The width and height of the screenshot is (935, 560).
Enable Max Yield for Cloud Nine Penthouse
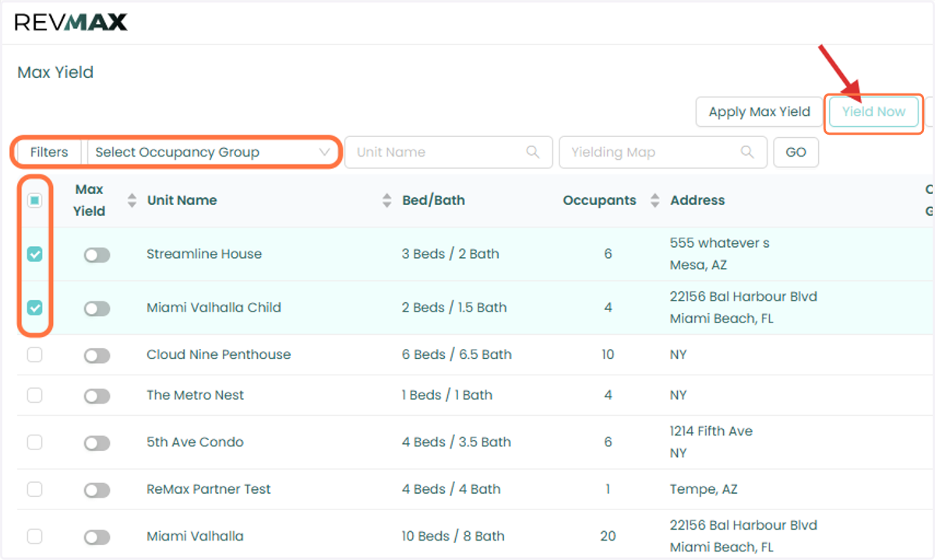pyautogui.click(x=97, y=355)
